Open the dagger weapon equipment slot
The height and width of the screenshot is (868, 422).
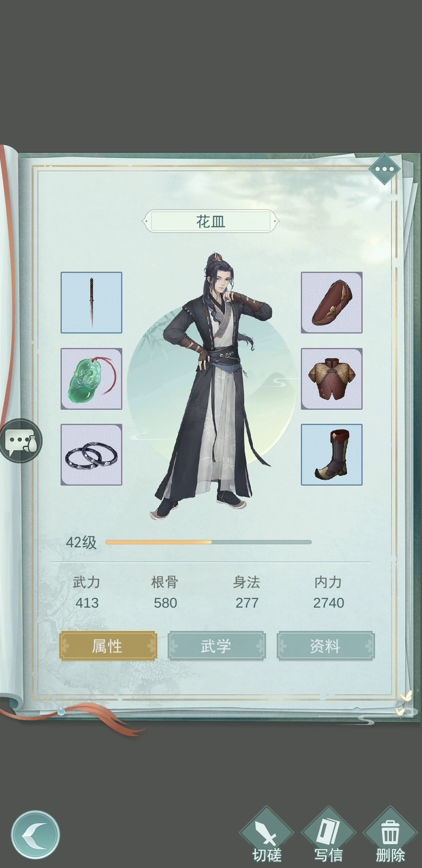click(x=91, y=303)
